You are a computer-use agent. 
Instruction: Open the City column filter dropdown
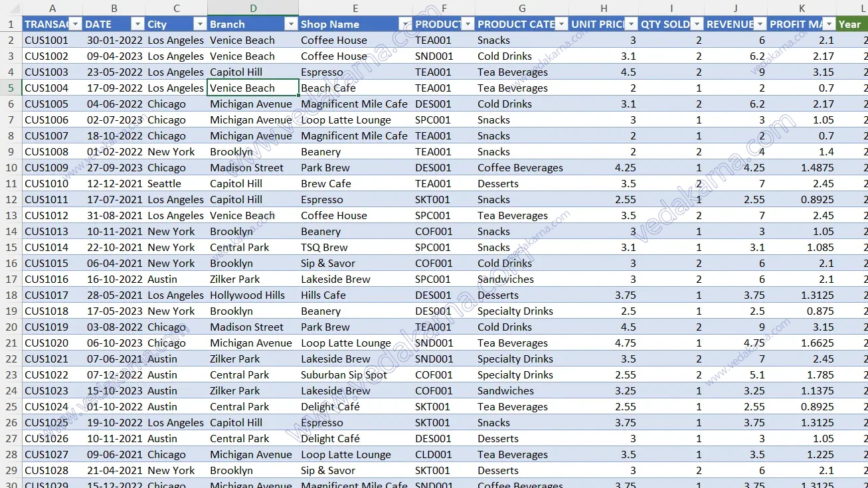point(200,24)
